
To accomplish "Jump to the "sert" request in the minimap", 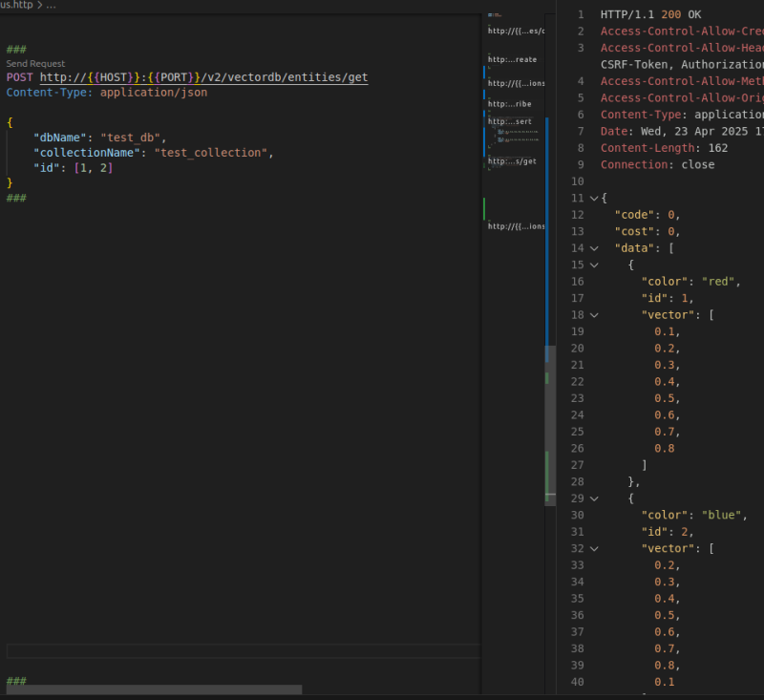I will point(510,122).
